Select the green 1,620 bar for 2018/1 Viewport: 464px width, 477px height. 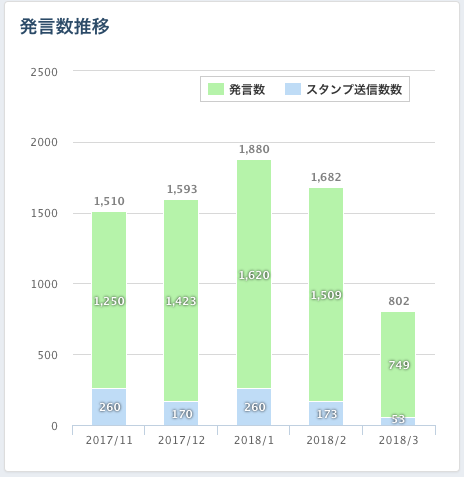tap(254, 274)
